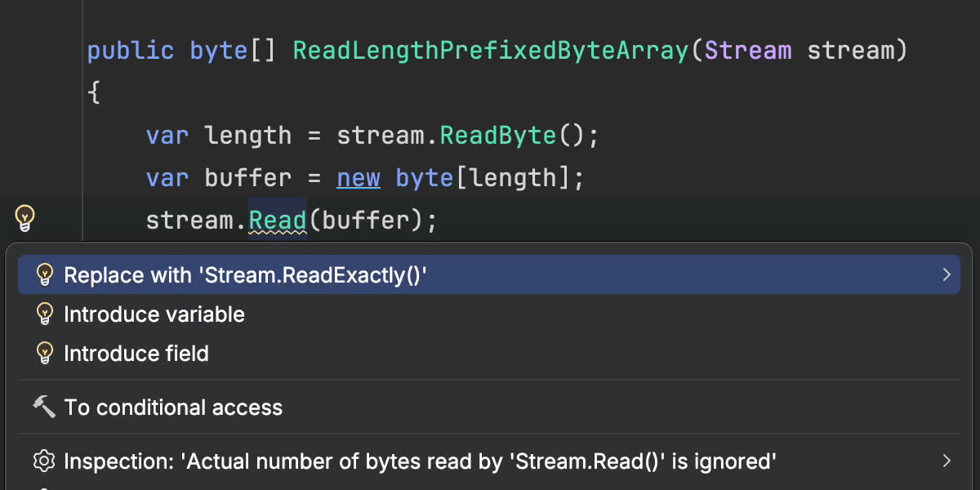This screenshot has height=490, width=980.
Task: Click the Stream parameter type
Action: 748,51
